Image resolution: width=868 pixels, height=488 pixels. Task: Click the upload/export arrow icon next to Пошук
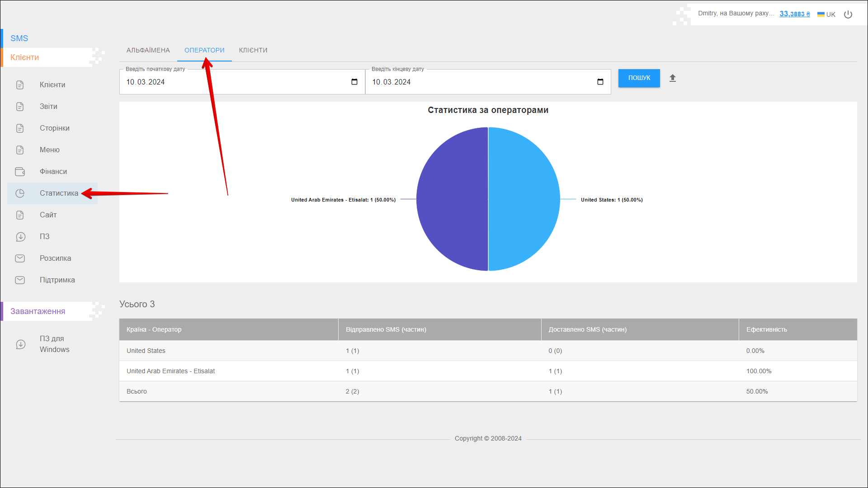[x=673, y=78]
